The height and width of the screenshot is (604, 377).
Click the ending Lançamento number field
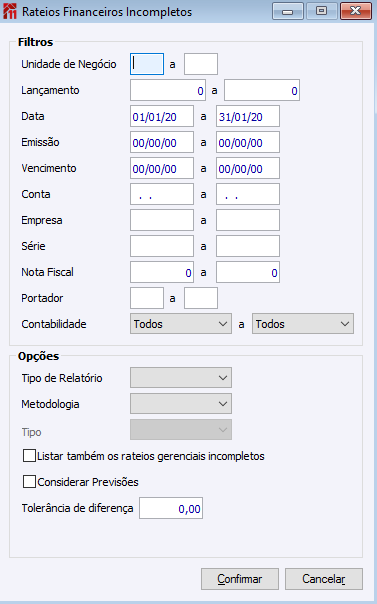coord(262,90)
